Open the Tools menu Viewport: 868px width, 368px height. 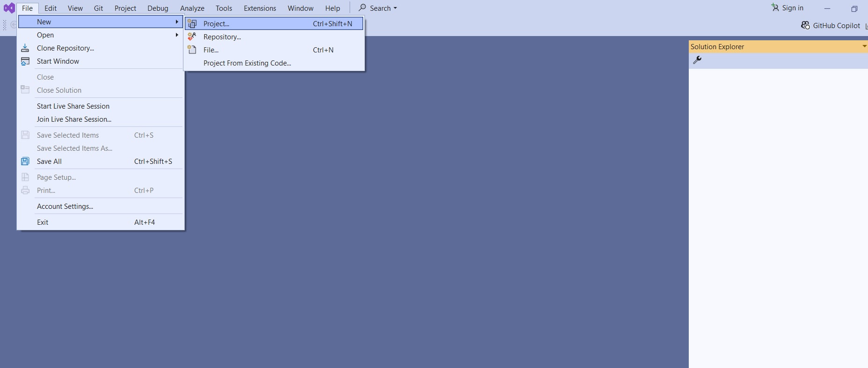[224, 8]
